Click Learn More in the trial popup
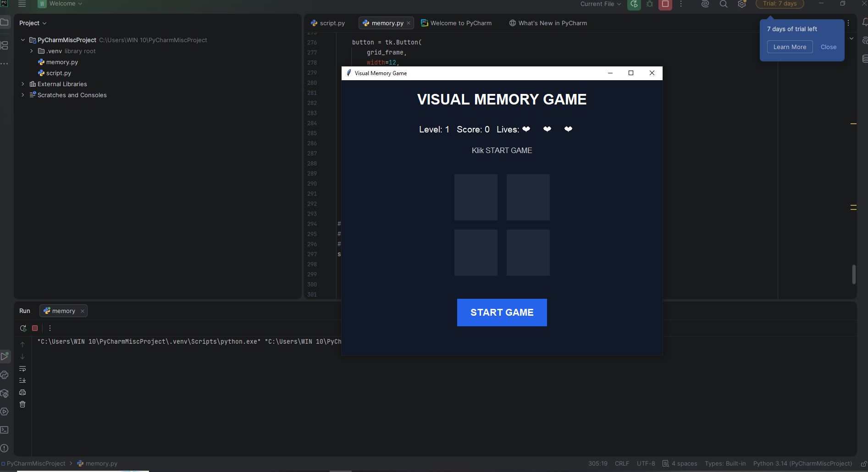The image size is (868, 472). [790, 47]
